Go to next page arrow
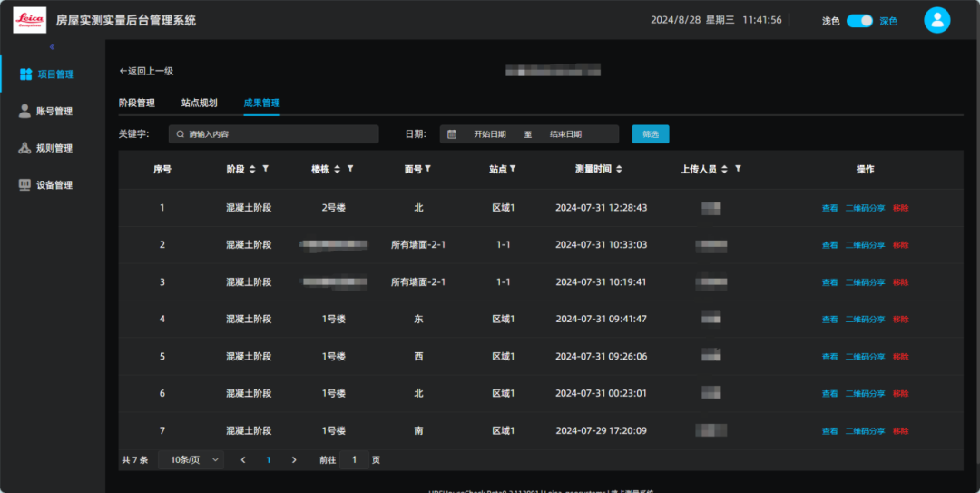 pos(294,460)
